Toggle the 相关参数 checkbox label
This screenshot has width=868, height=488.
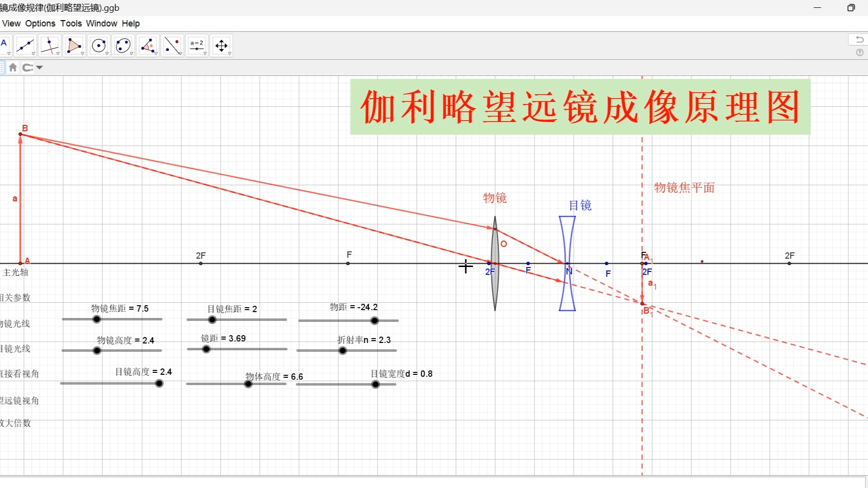tap(15, 298)
